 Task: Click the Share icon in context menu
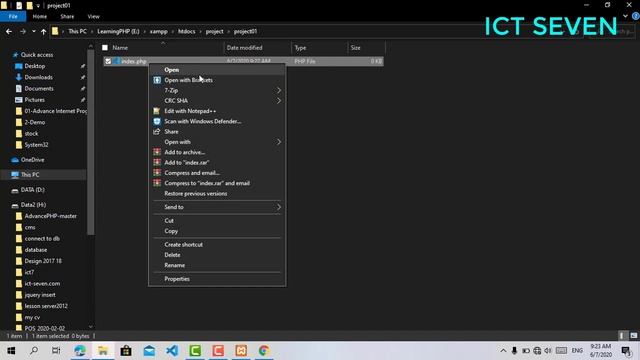click(157, 131)
